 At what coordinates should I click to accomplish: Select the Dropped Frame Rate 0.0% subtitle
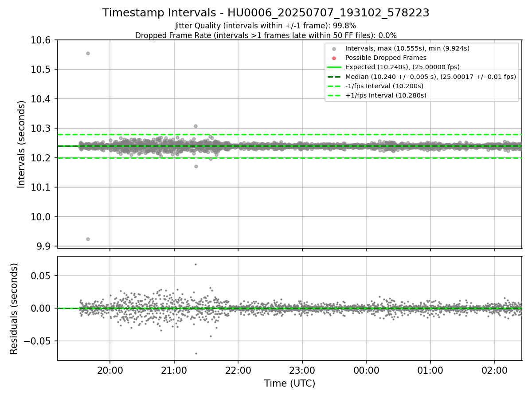click(266, 35)
